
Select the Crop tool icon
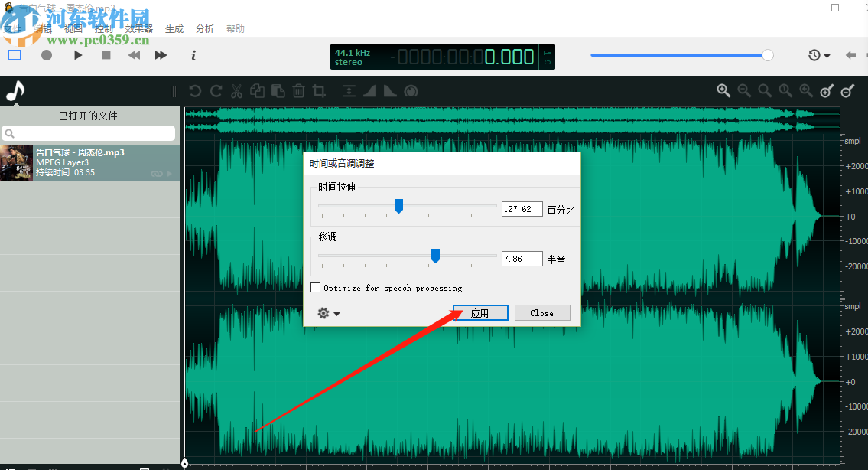[x=320, y=91]
